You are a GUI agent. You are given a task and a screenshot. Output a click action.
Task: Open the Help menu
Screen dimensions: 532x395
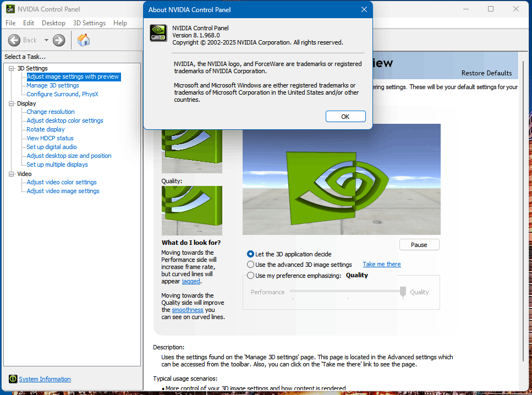pos(120,23)
